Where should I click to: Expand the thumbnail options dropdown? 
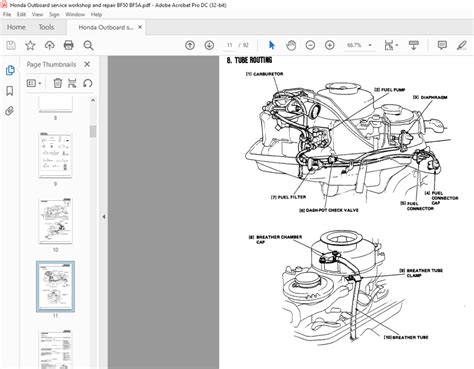click(x=34, y=83)
